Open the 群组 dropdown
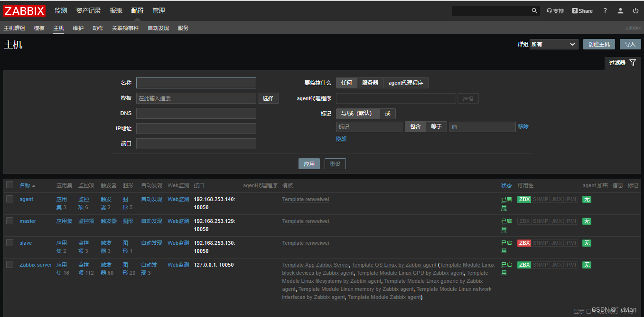The width and height of the screenshot is (644, 317). pyautogui.click(x=554, y=44)
